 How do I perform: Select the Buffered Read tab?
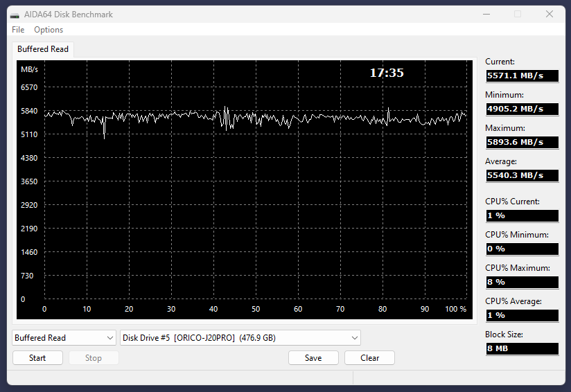click(43, 49)
